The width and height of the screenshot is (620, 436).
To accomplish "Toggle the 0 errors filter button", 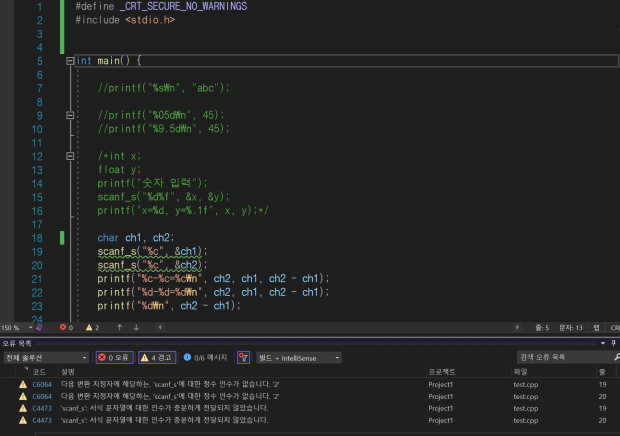I will 114,357.
